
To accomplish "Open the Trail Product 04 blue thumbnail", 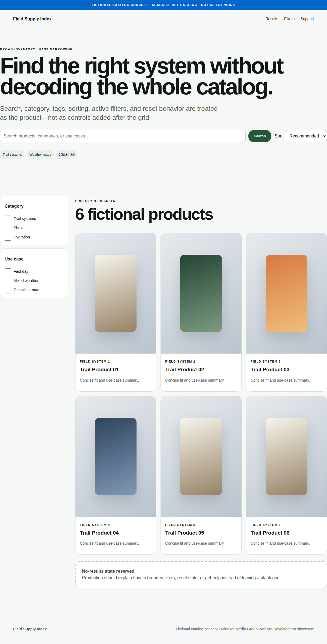I will click(116, 456).
